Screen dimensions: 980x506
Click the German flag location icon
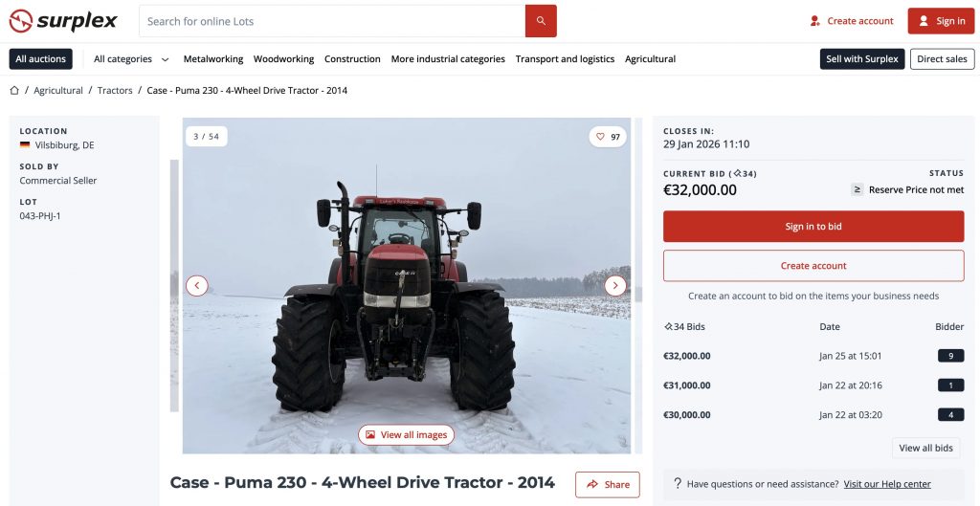[25, 145]
